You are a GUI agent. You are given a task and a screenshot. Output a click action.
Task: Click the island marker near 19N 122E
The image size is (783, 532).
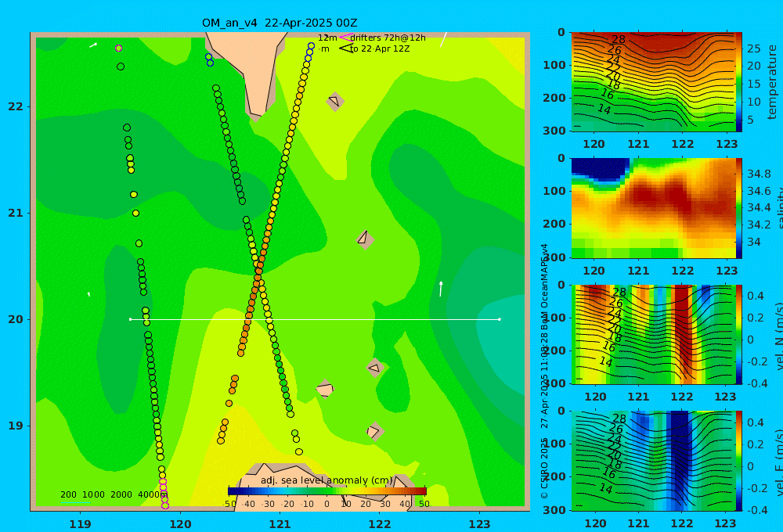click(x=374, y=431)
